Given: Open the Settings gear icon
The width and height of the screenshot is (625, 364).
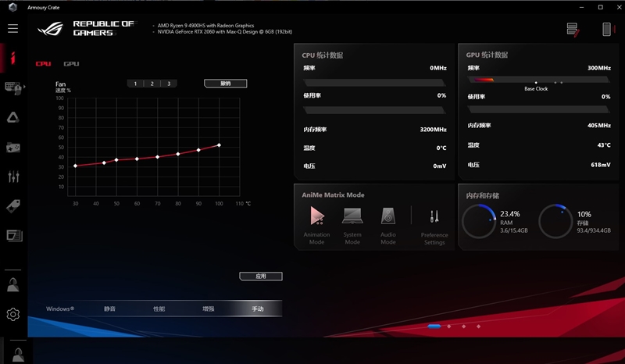Looking at the screenshot, I should pyautogui.click(x=13, y=314).
